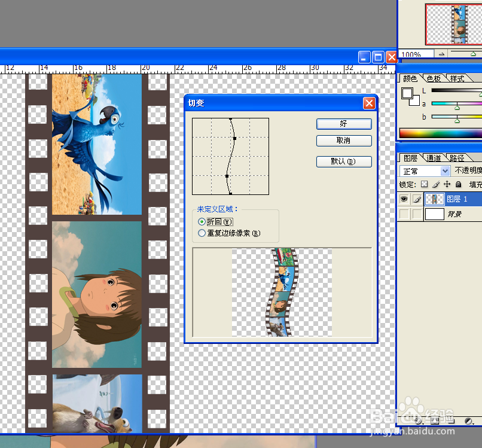Close the 切变 dialog with red X
Viewport: 482px width, 448px height.
pos(369,103)
